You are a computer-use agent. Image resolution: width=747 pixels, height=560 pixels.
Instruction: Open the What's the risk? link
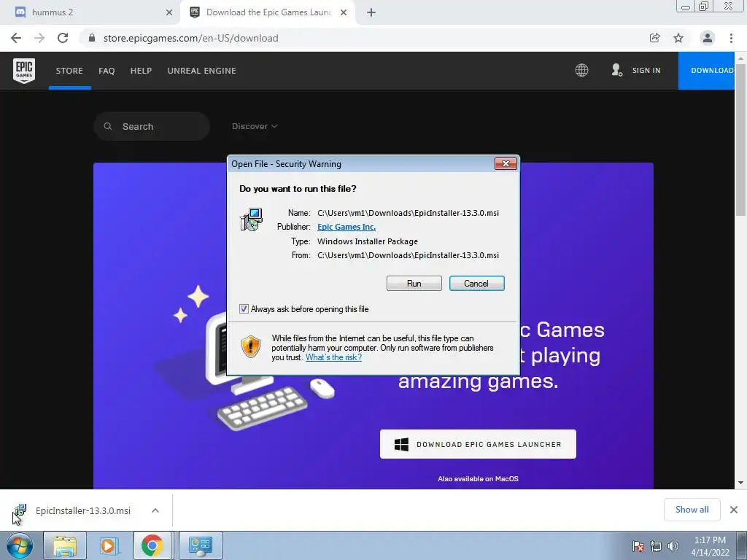click(333, 357)
